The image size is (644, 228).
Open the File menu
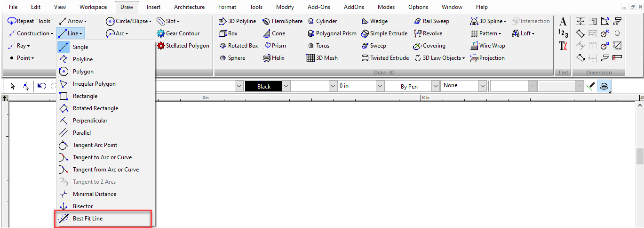[13, 7]
